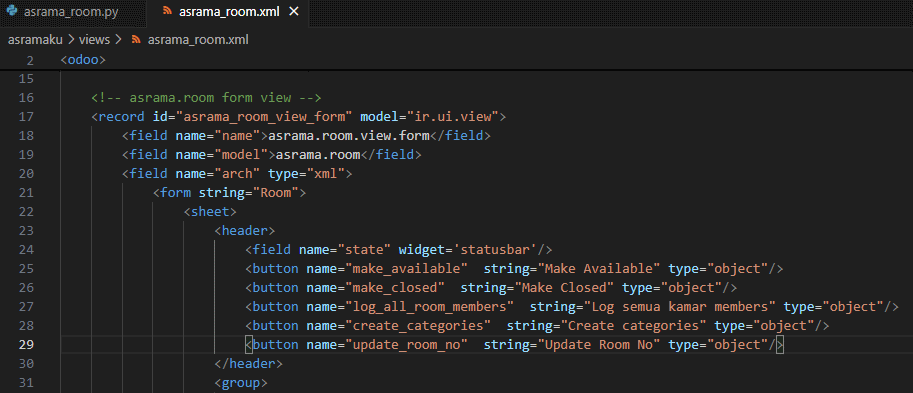Viewport: 913px width, 393px height.
Task: Close the asrama_room.xml tab
Action: pyautogui.click(x=294, y=12)
